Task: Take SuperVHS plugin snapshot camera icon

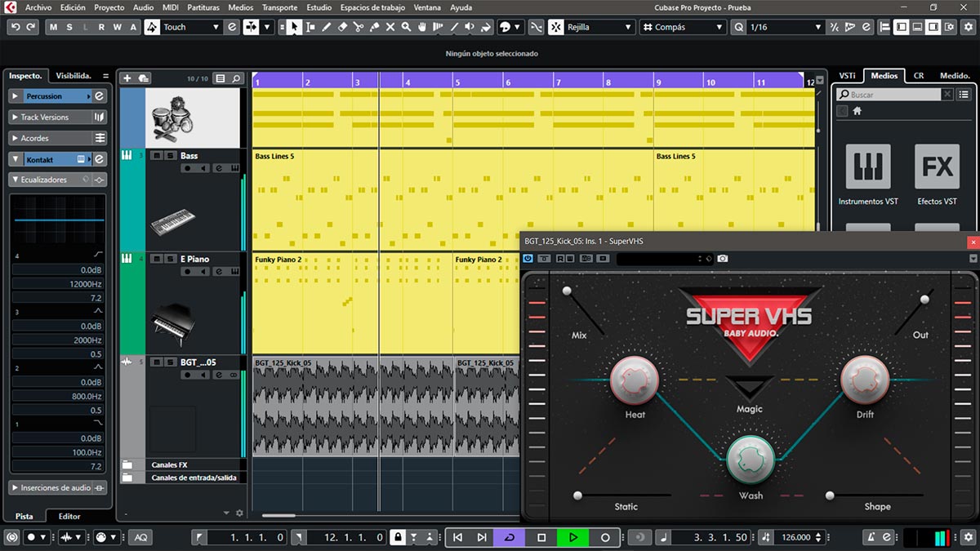Action: (723, 259)
